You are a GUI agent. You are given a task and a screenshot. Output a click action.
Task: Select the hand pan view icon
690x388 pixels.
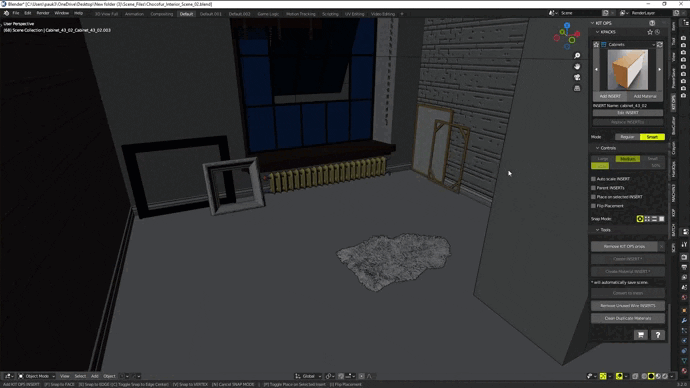coord(577,66)
